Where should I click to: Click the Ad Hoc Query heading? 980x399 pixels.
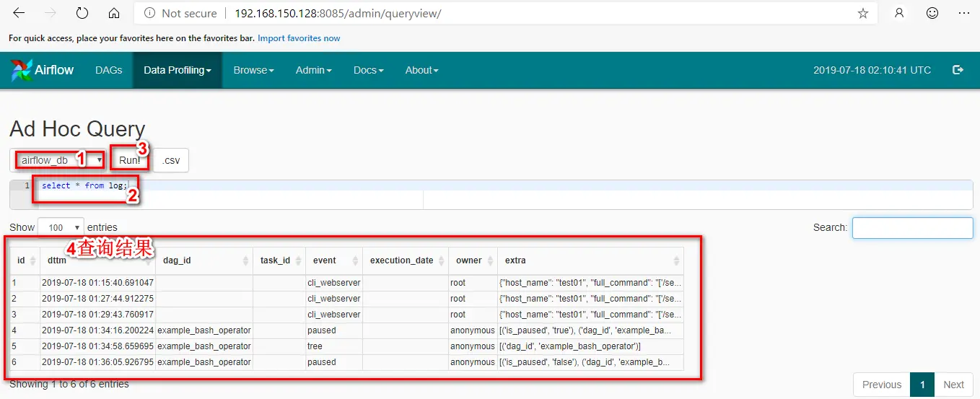point(77,129)
